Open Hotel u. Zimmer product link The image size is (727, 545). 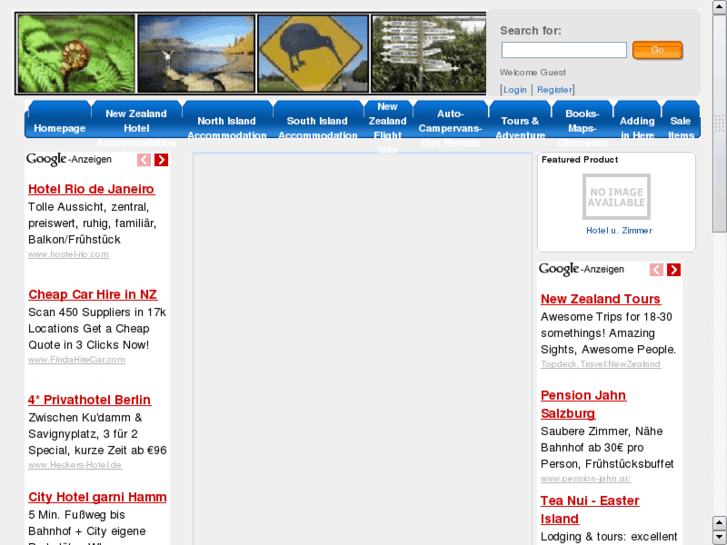[619, 231]
